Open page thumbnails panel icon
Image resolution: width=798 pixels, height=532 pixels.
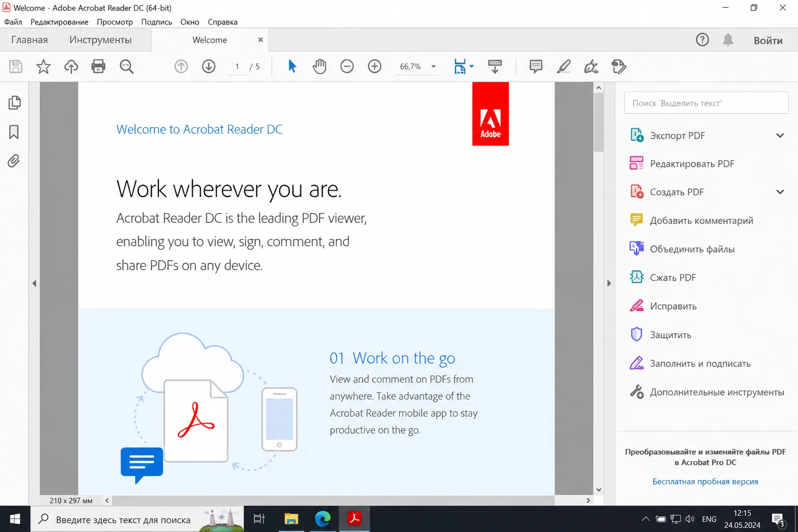pos(15,103)
